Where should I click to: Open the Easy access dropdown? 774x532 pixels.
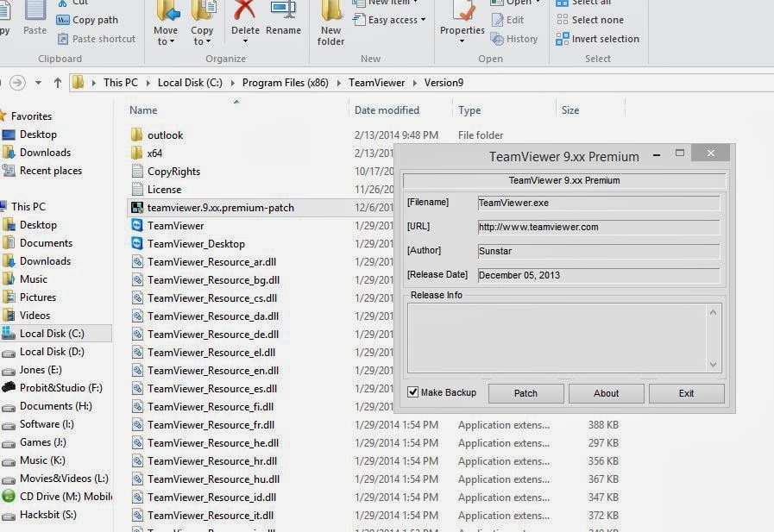coord(389,20)
